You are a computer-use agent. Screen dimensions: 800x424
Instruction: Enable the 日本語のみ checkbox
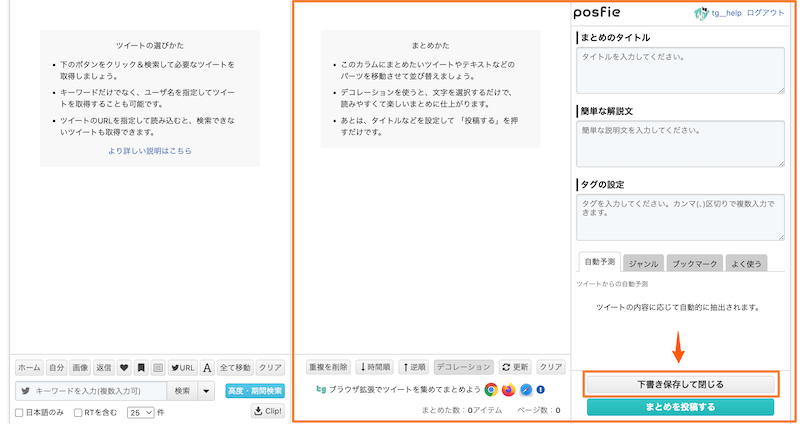[x=20, y=412]
